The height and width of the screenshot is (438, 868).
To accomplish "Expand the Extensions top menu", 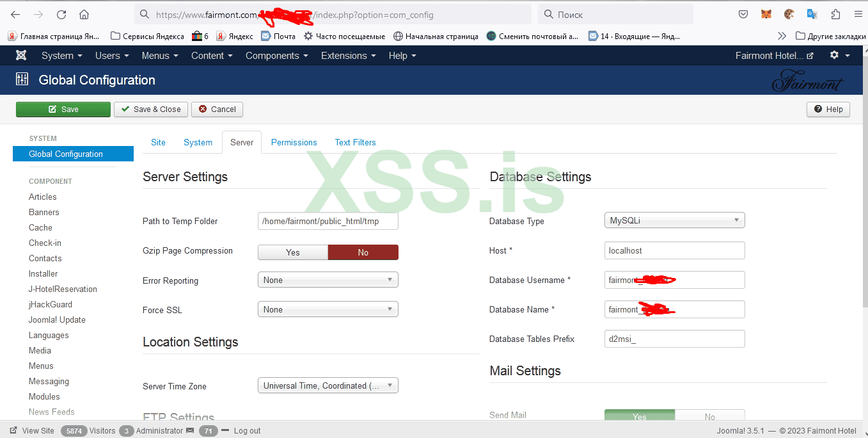I will [349, 56].
